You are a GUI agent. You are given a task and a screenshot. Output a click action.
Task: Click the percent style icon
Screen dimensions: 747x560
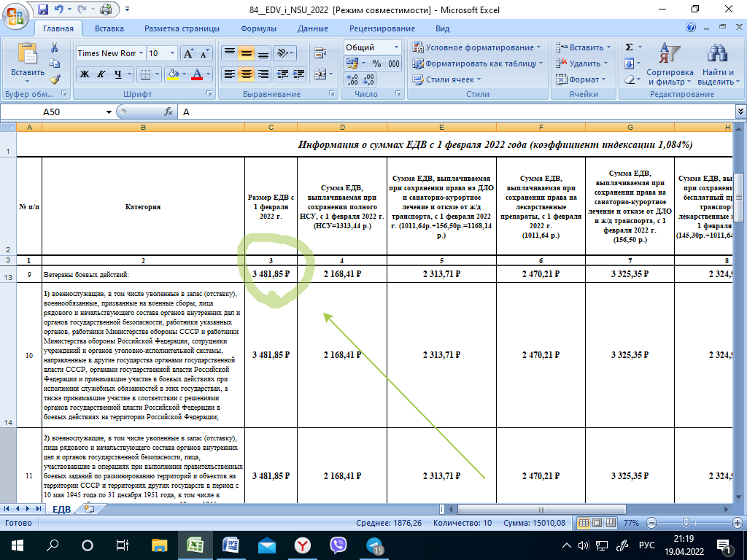tap(377, 63)
